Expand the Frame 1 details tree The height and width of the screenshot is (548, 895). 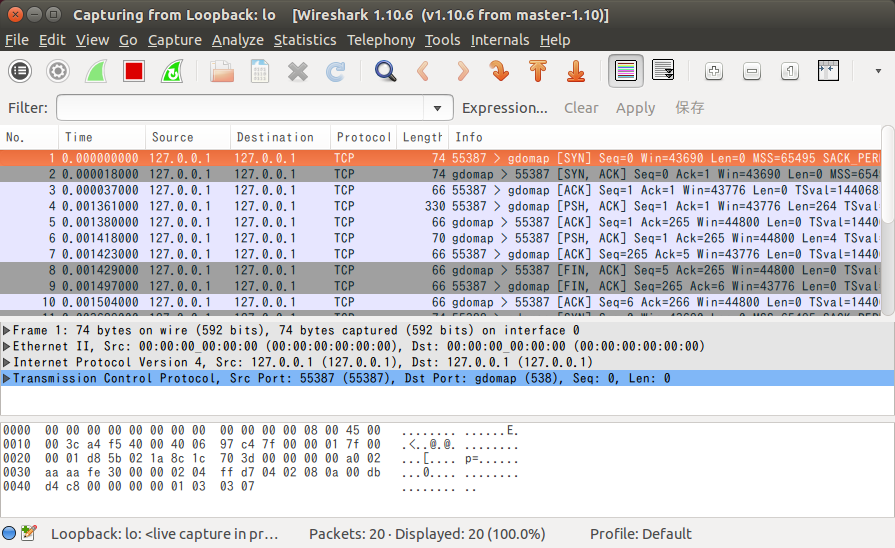(7, 330)
